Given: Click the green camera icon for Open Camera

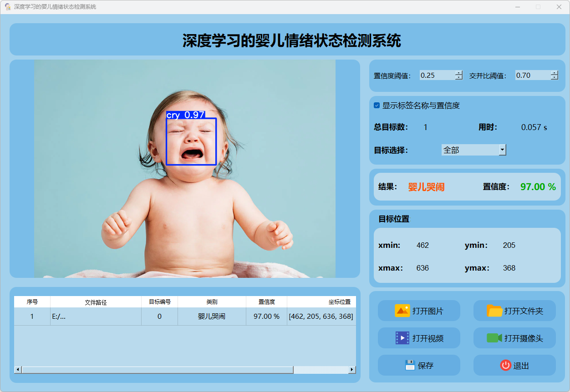Looking at the screenshot, I should coord(494,338).
